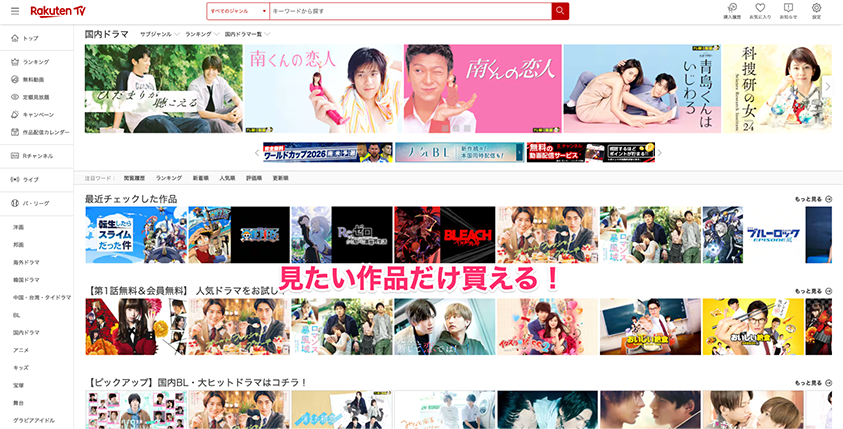Open 韓国ドラマ in the sidebar
Screen dimensions: 843x429
26,280
